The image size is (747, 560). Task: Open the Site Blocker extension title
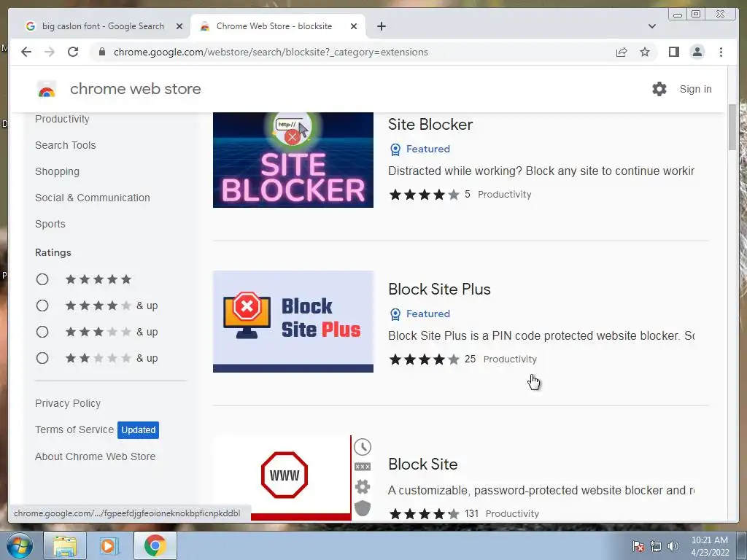(x=430, y=124)
